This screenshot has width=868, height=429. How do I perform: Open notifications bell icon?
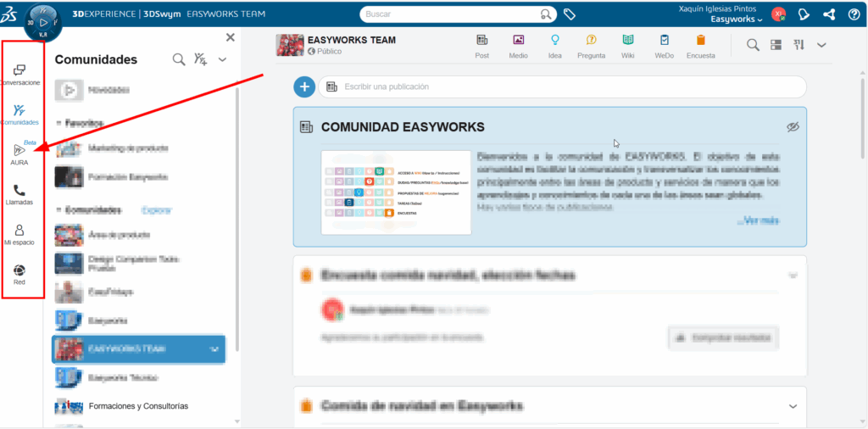coord(804,14)
